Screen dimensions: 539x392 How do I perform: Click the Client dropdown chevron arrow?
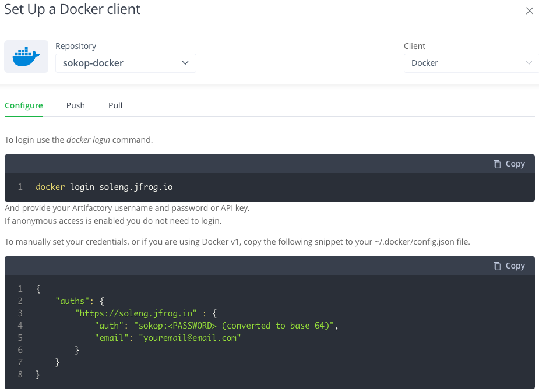pos(529,63)
